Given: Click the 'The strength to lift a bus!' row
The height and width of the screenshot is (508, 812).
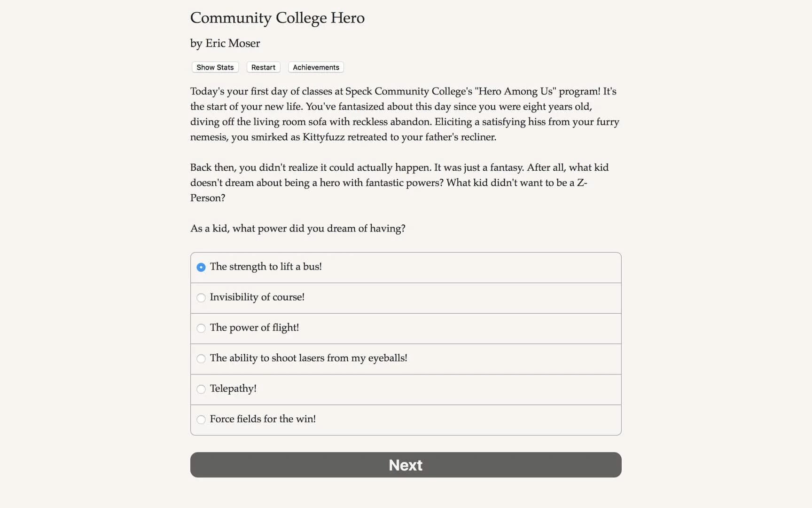Looking at the screenshot, I should [x=404, y=267].
